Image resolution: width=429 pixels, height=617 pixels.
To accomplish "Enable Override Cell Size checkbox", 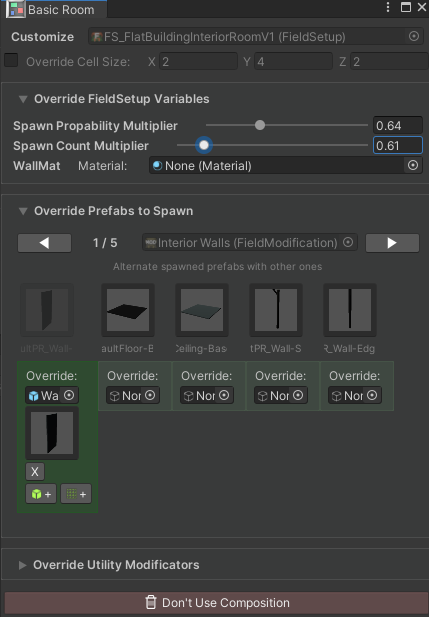I will tap(11, 61).
